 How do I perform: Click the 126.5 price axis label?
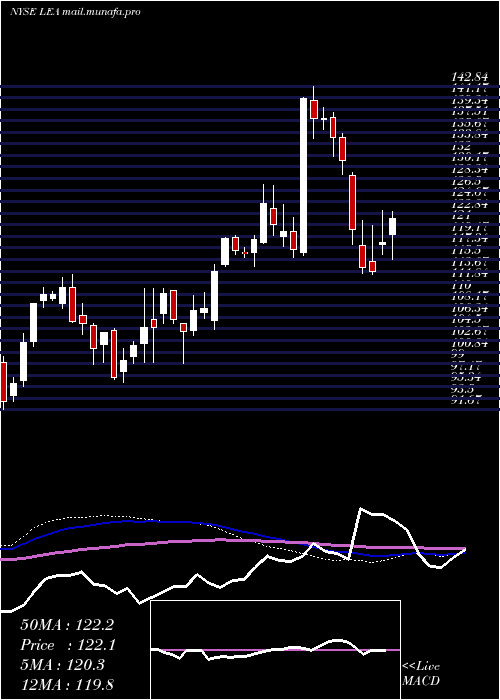(x=467, y=181)
